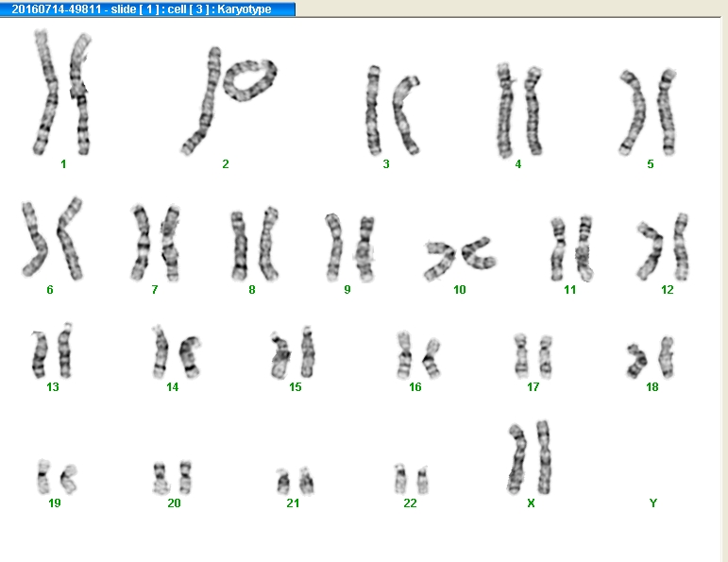The height and width of the screenshot is (562, 728).
Task: Select the chromosome pair labeled 8
Action: [254, 244]
